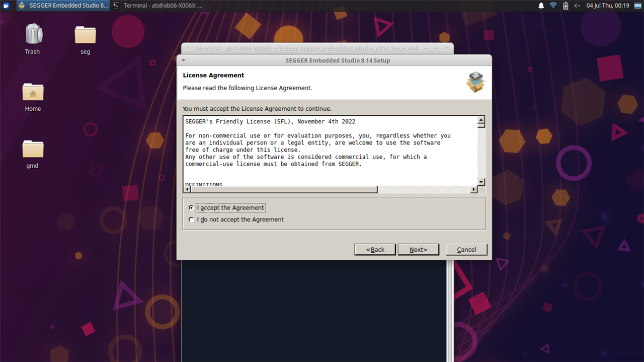
Task: Click the Terminal window title bar text
Action: pos(307,49)
